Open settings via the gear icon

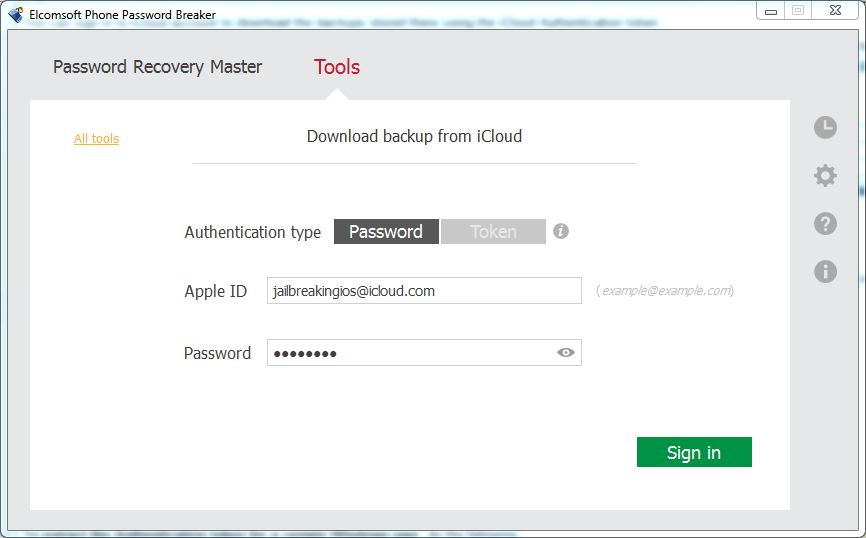coord(825,176)
